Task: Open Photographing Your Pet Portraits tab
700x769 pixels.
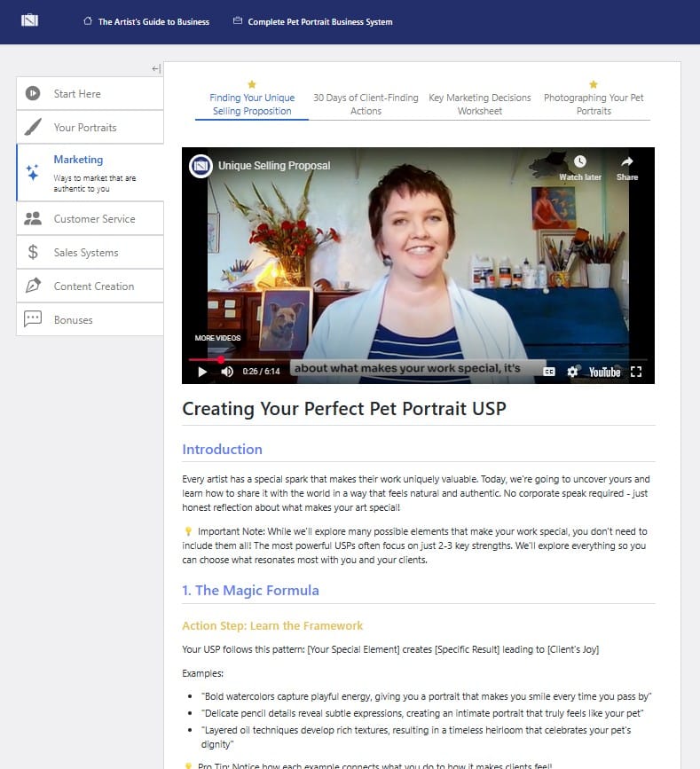Action: tap(594, 104)
